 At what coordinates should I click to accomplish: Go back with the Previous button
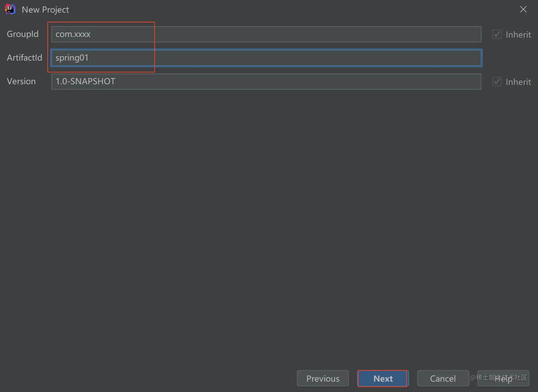click(x=323, y=378)
